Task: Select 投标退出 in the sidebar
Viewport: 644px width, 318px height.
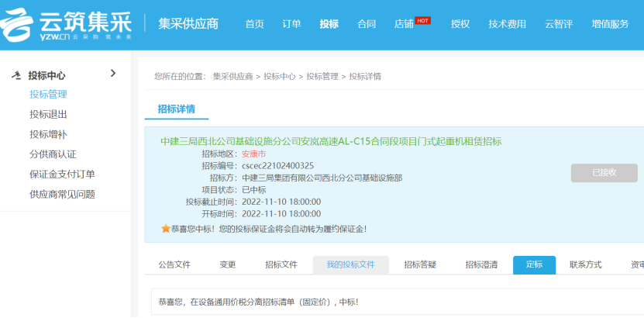Action: [x=49, y=115]
